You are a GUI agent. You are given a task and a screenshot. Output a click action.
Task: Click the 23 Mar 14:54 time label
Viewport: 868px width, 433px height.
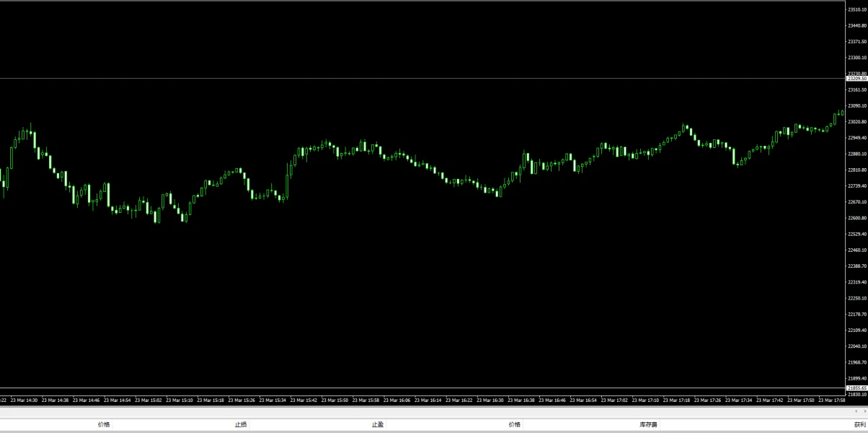(117, 400)
